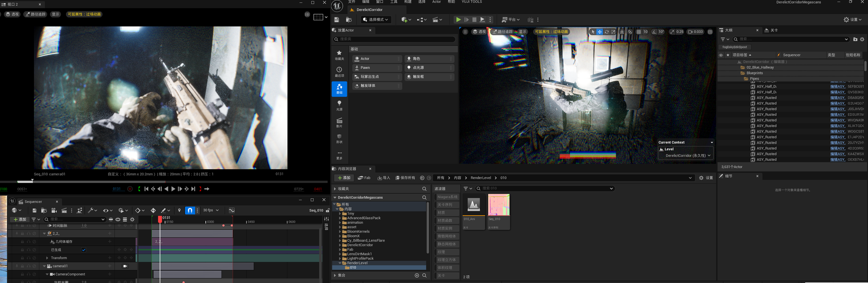Click the Stop simulation button in main toolbar
The width and height of the screenshot is (868, 283).
coord(475,20)
